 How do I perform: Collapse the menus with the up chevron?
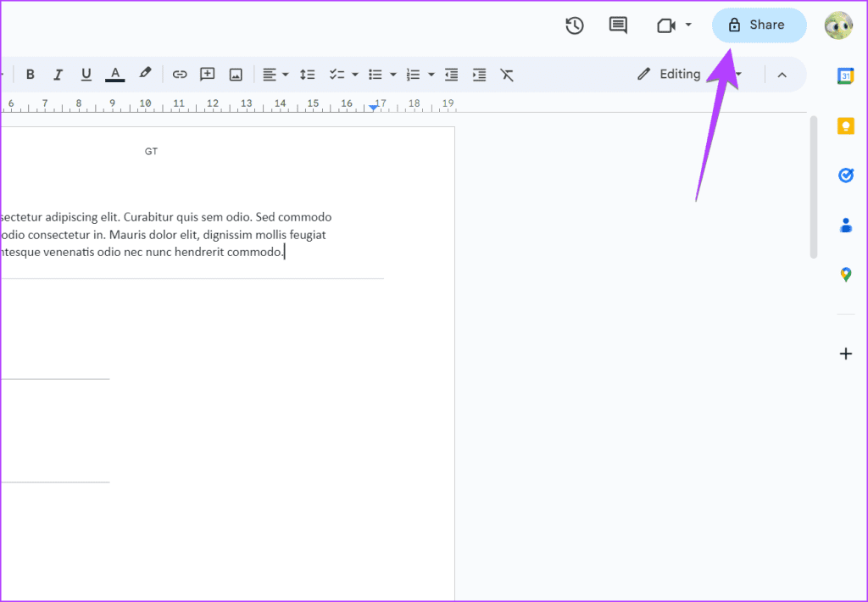782,75
